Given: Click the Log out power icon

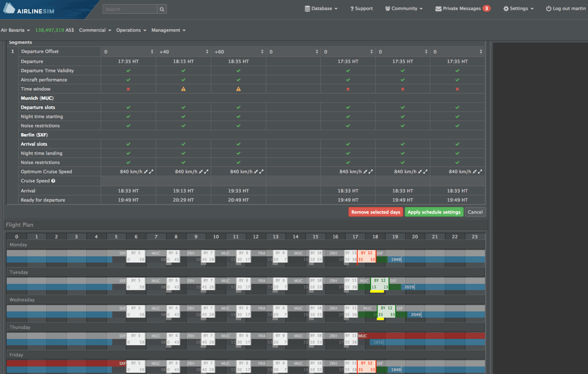Looking at the screenshot, I should coord(549,9).
